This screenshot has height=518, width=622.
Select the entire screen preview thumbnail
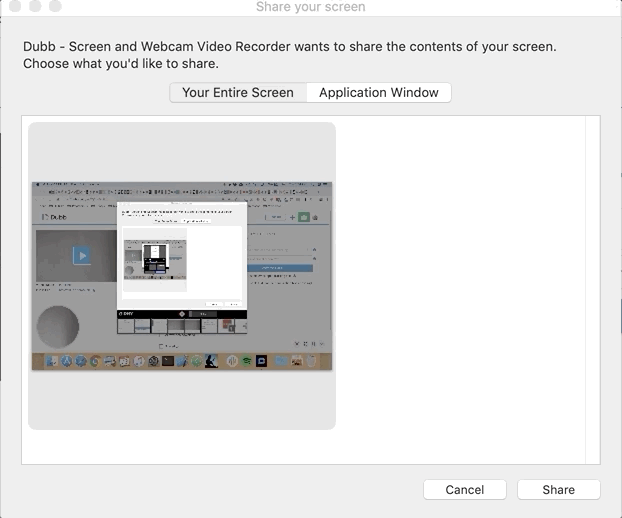click(182, 276)
